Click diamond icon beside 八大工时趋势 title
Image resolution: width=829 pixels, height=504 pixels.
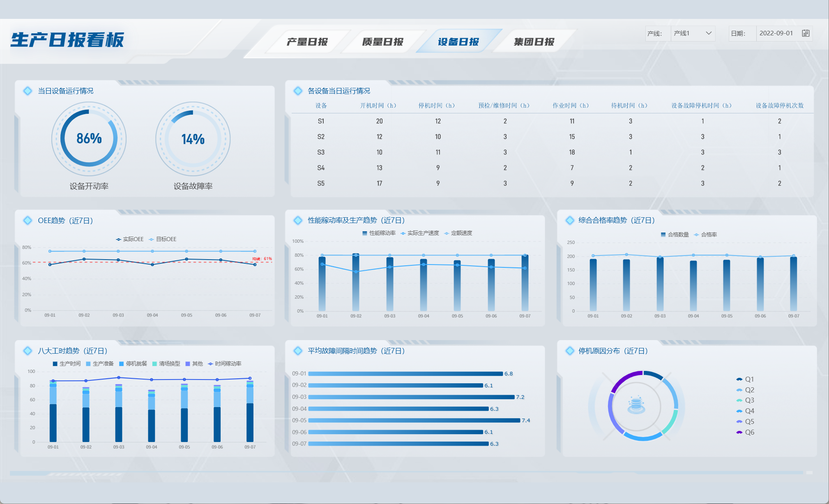[x=28, y=351]
